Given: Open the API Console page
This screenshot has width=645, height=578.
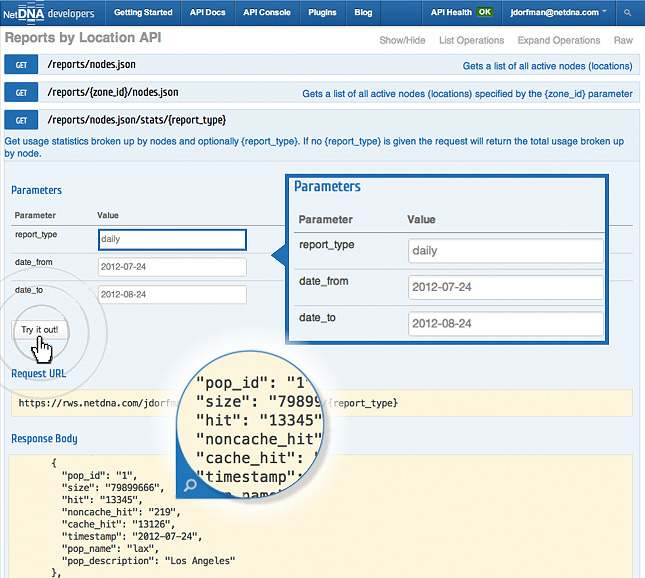Looking at the screenshot, I should pyautogui.click(x=267, y=12).
